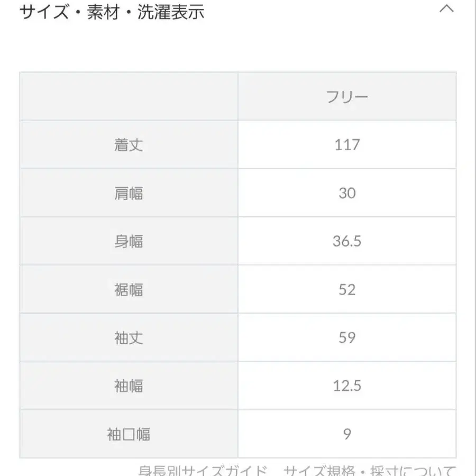Screen dimensions: 476x476
Task: Click the 袖口幅 row label
Action: pos(129,434)
